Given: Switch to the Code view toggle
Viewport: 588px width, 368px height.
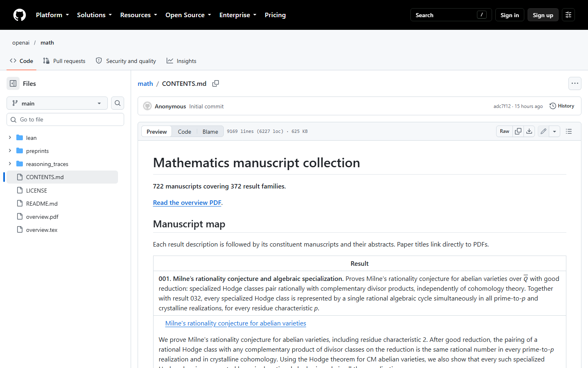Looking at the screenshot, I should (185, 132).
